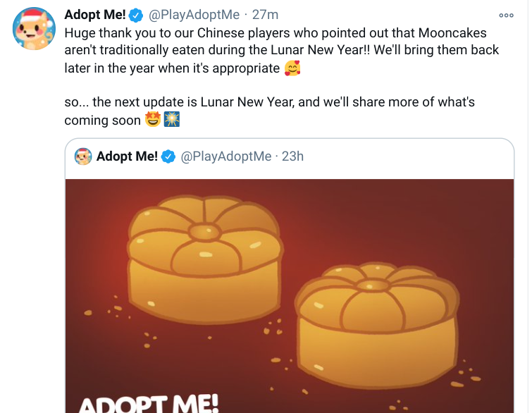
Task: Click the sparkle firework emoji
Action: pos(172,120)
